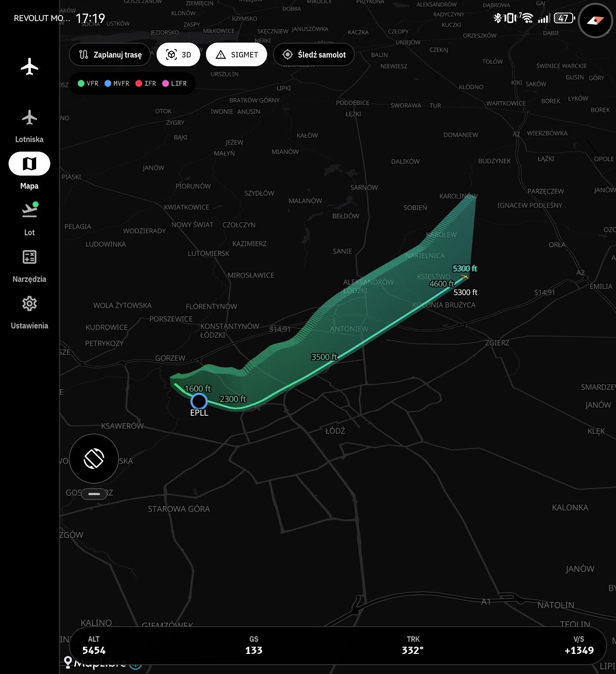
Task: Tap the LUTOMIERSK map label
Action: coord(209,254)
